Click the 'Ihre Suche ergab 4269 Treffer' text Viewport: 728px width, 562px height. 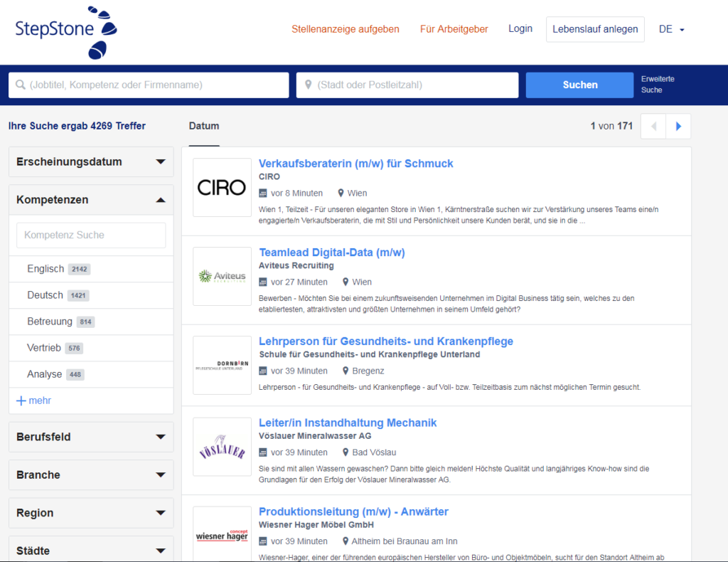pos(77,127)
